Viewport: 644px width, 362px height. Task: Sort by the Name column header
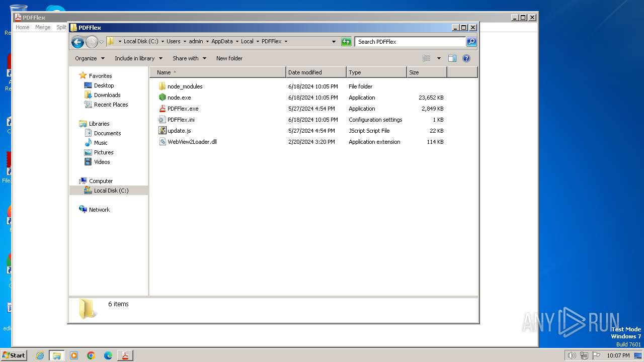(x=217, y=72)
